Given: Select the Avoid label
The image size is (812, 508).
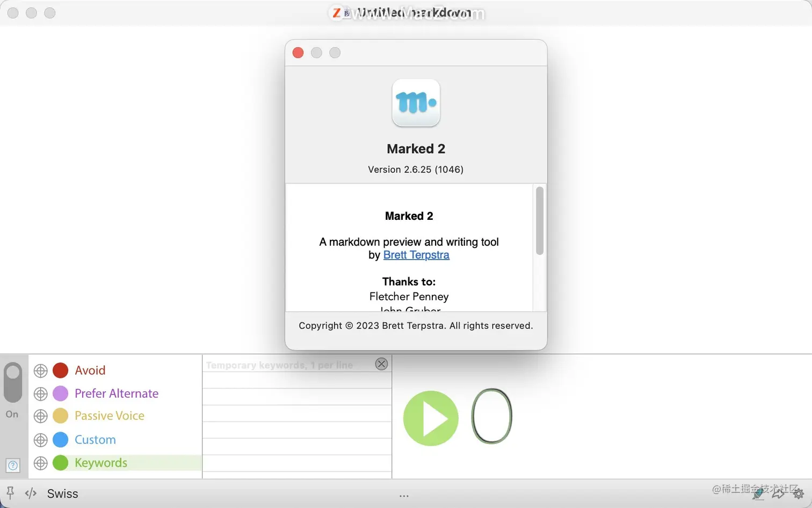Looking at the screenshot, I should coord(90,370).
